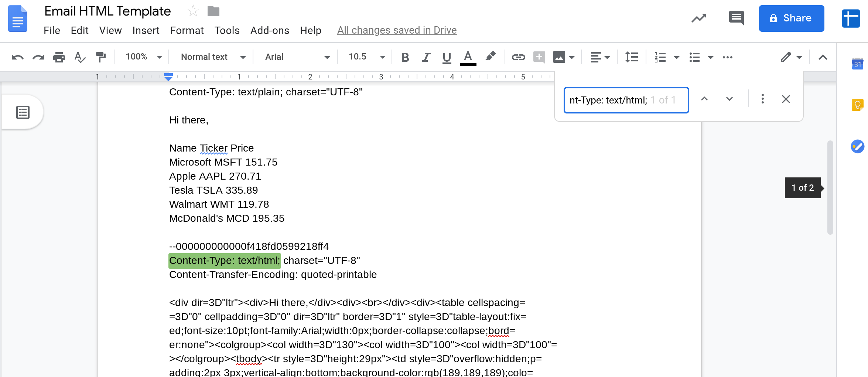Open the text color picker
This screenshot has height=377, width=868.
tap(468, 58)
